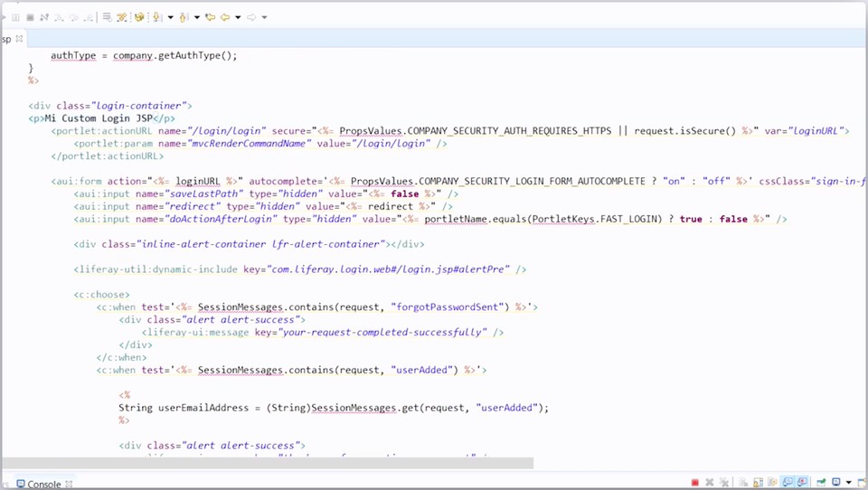Open the Display Selected Console dropdown
The height and width of the screenshot is (490, 868).
pyautogui.click(x=848, y=483)
